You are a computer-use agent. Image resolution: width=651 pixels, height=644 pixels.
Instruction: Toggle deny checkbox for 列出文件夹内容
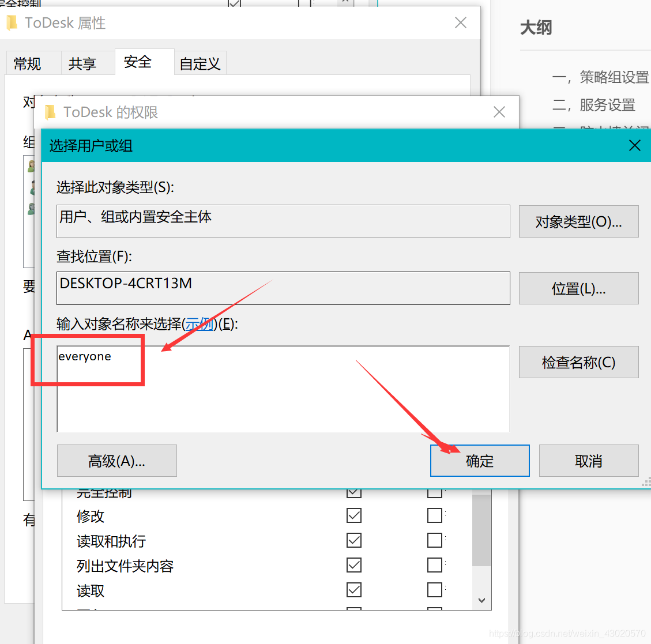coord(435,565)
